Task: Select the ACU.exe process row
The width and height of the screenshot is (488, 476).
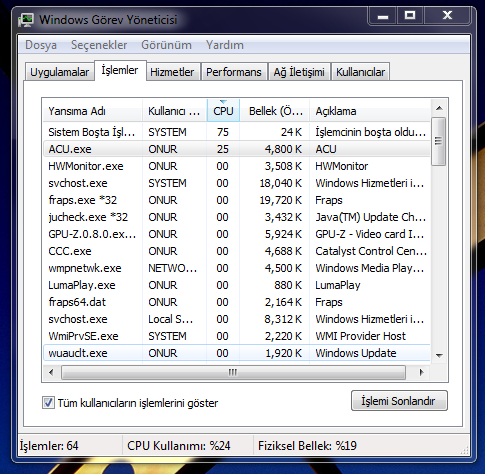Action: [x=236, y=149]
